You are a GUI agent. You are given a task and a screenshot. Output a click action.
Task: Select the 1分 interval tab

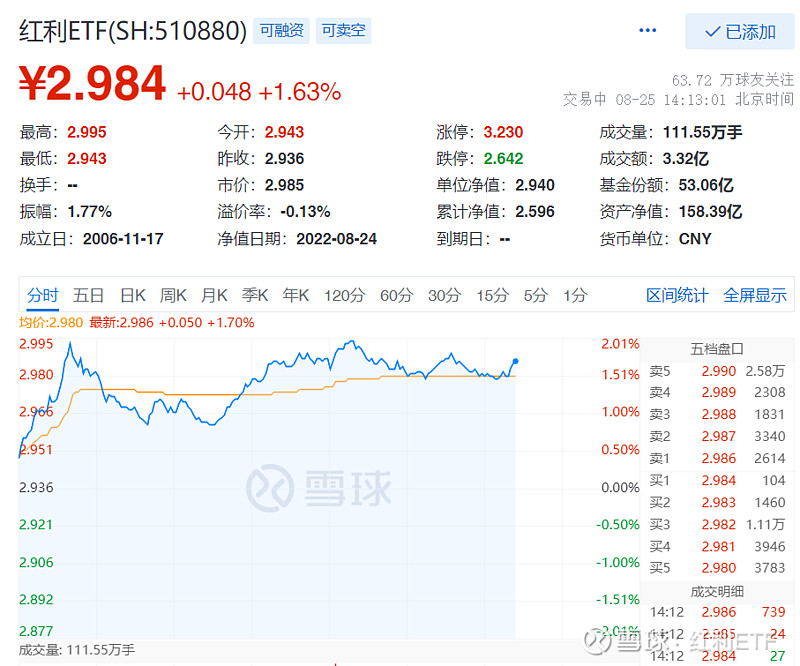tap(575, 295)
